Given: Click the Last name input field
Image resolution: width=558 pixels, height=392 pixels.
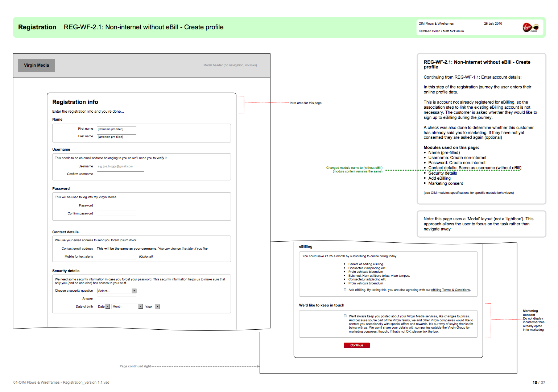Looking at the screenshot, I should (x=116, y=137).
